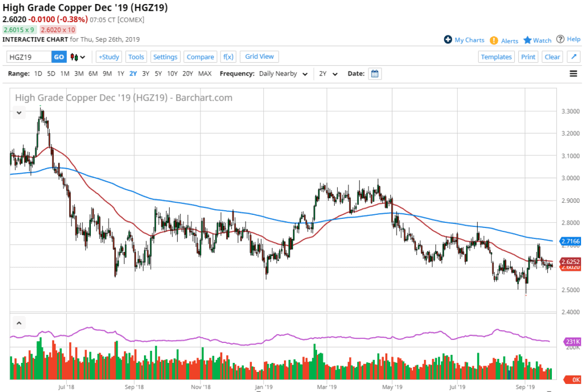Open the Alerts notification icon
Screen dimensions: 585x392
coord(495,41)
